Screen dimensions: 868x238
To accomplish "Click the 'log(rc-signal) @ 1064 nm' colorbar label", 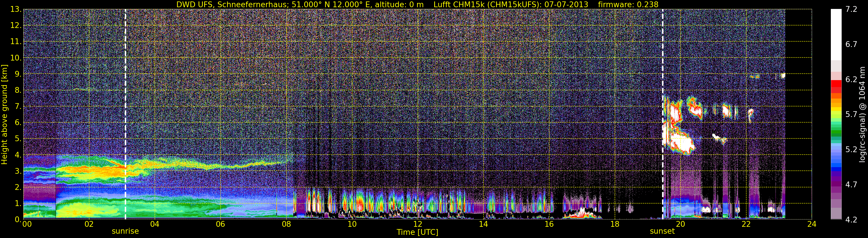I will pos(862,114).
